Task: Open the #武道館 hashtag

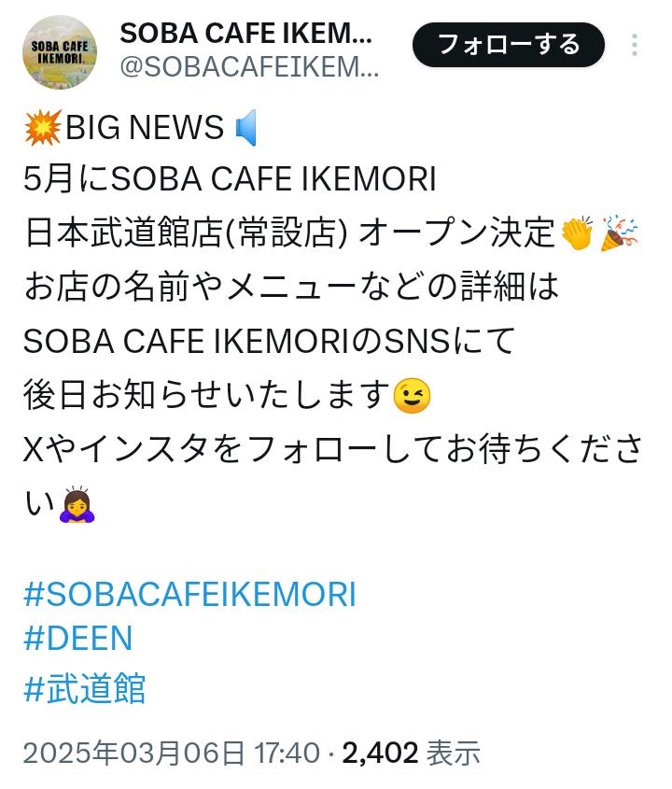Action: tap(85, 688)
